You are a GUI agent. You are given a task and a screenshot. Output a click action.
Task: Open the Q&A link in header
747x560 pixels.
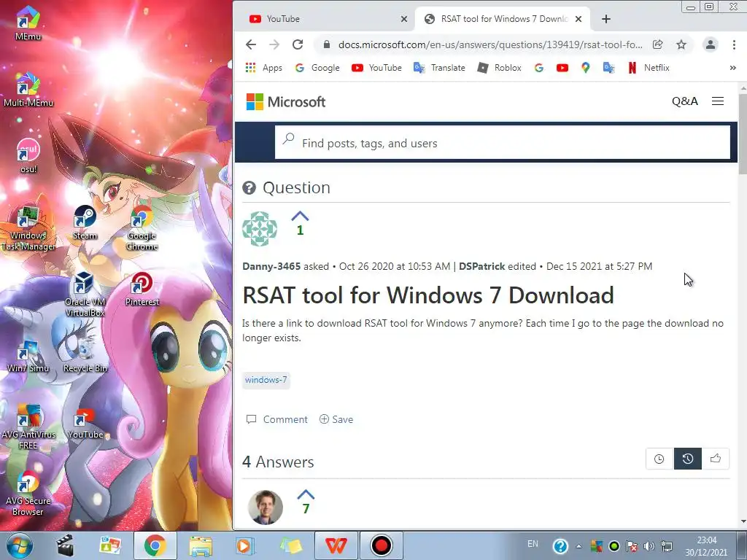(684, 101)
